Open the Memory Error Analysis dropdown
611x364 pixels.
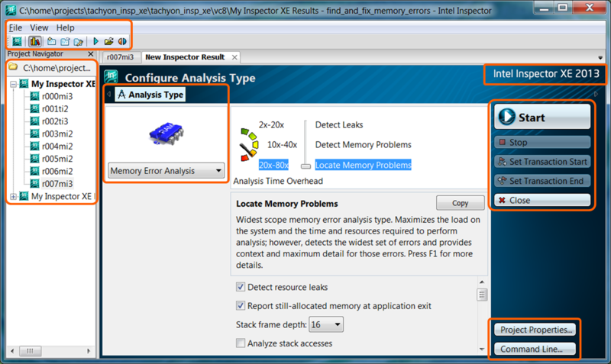[166, 170]
